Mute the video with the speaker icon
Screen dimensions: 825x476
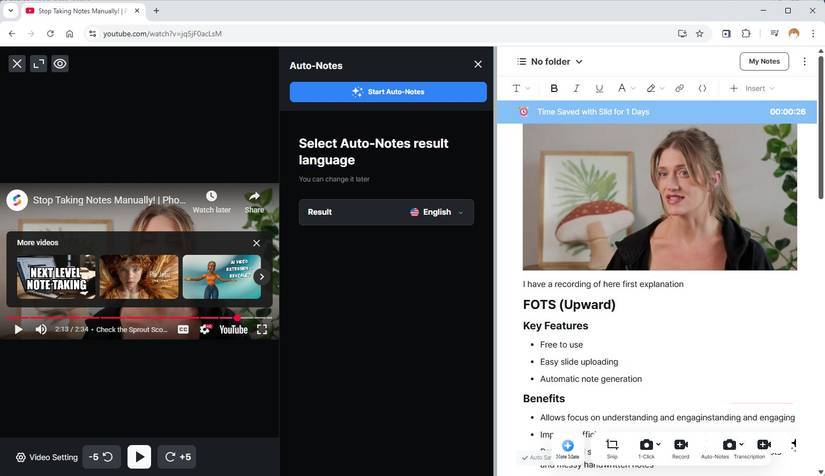(x=41, y=329)
